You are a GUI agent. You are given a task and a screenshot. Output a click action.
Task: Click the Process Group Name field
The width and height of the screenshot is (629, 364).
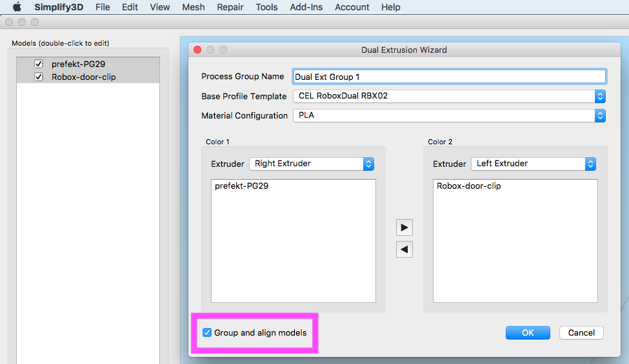pos(449,77)
